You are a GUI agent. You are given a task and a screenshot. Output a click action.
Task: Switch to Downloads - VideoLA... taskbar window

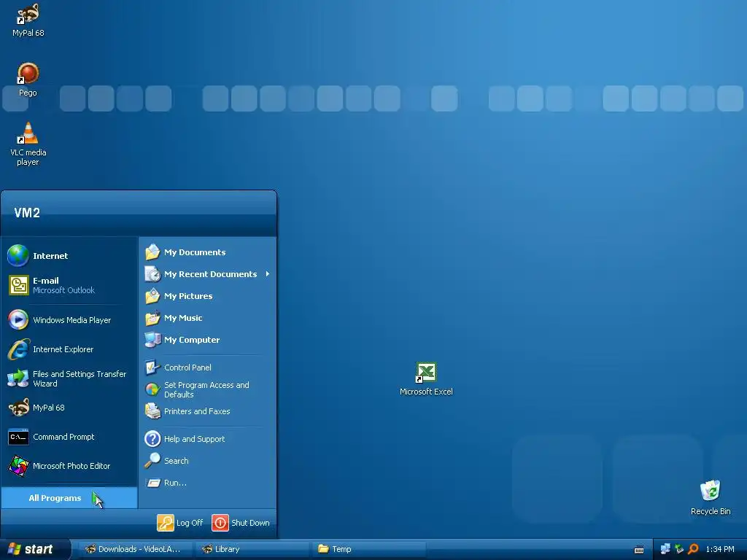coord(135,549)
